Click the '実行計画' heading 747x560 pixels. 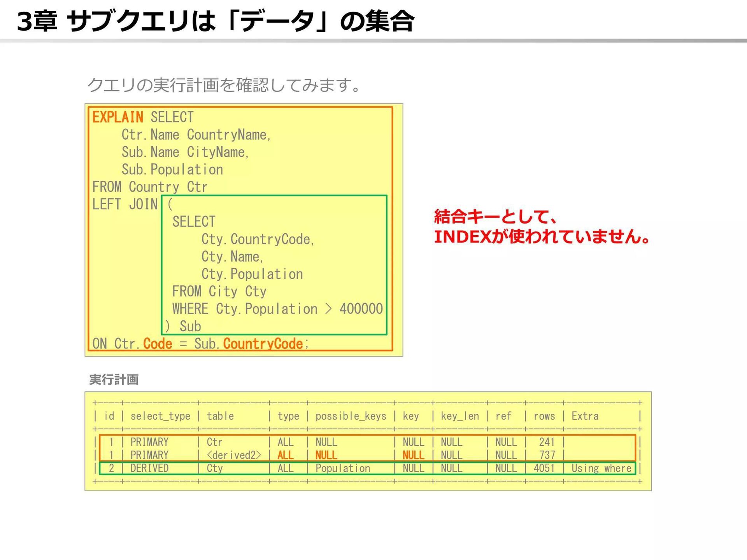[x=114, y=380]
